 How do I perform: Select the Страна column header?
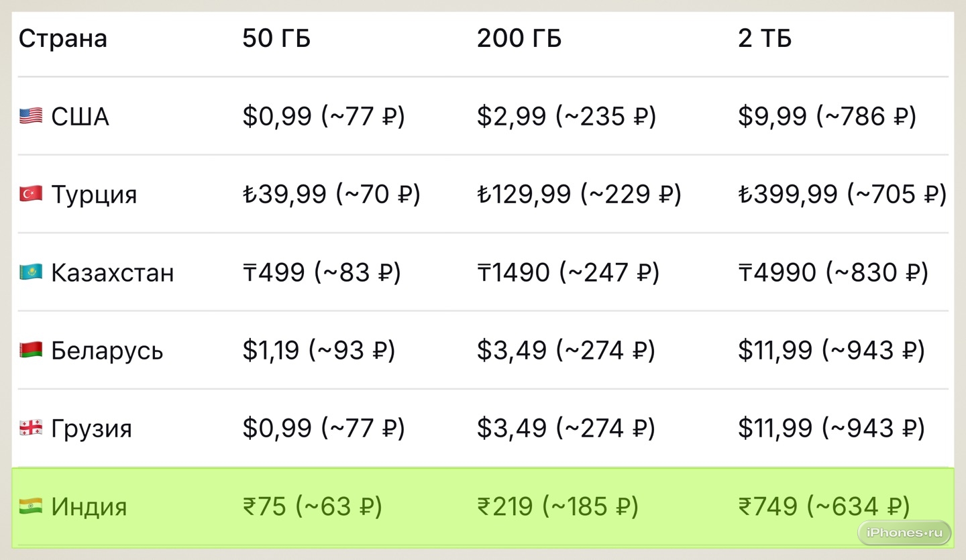[63, 38]
